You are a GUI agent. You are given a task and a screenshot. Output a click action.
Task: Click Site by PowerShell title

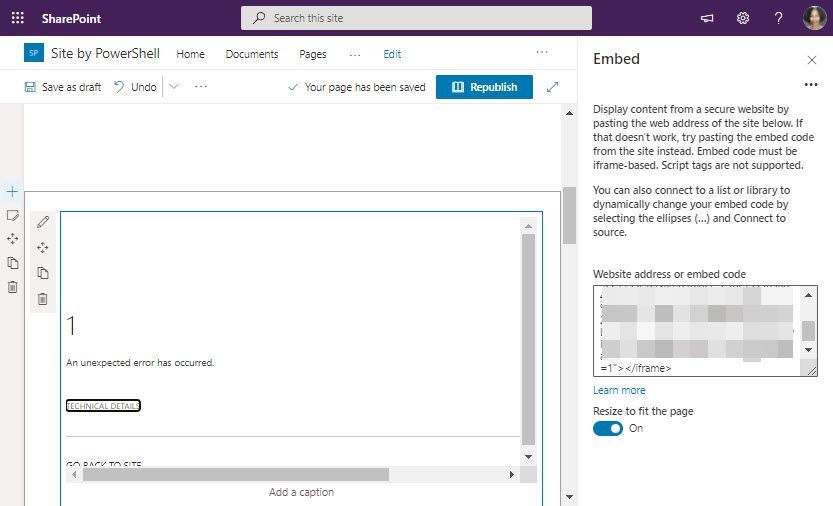pos(105,53)
